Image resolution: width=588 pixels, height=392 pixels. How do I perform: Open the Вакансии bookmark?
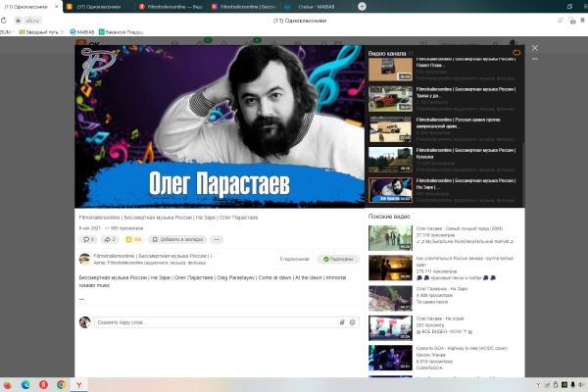tap(122, 32)
